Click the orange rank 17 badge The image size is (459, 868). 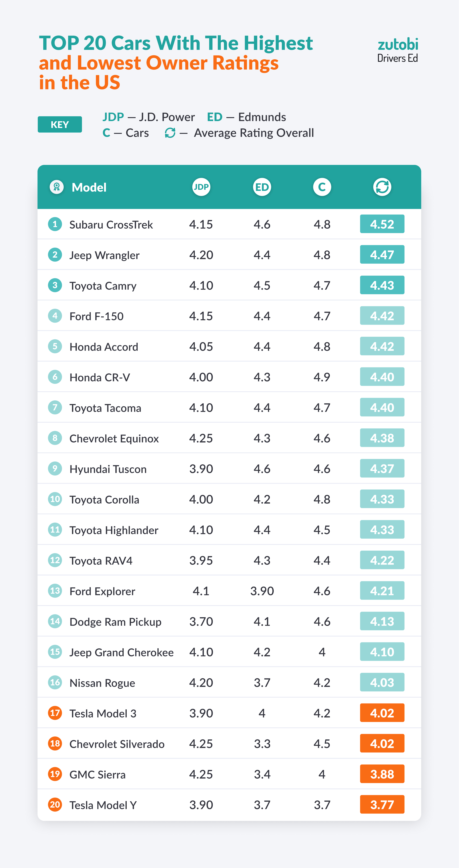tap(55, 713)
